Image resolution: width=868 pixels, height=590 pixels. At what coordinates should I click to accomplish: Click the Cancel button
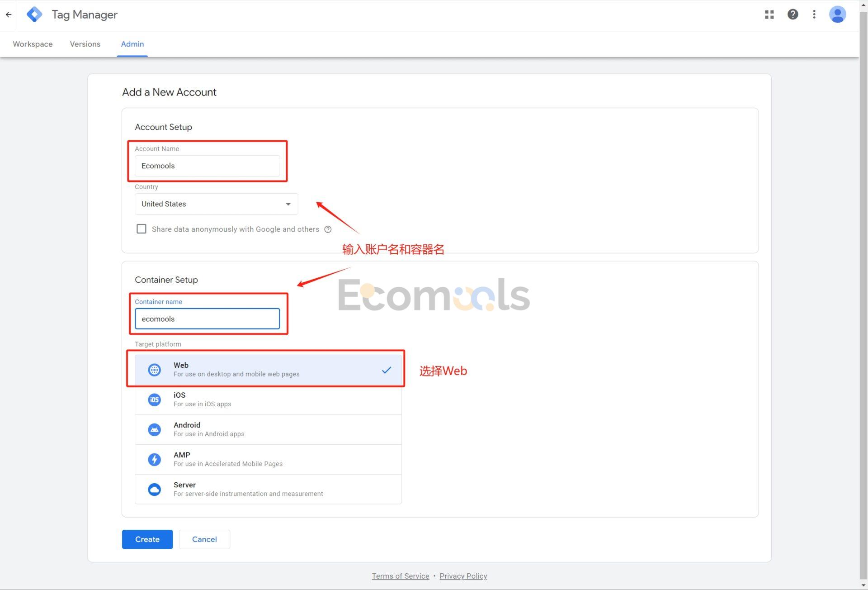(x=204, y=539)
